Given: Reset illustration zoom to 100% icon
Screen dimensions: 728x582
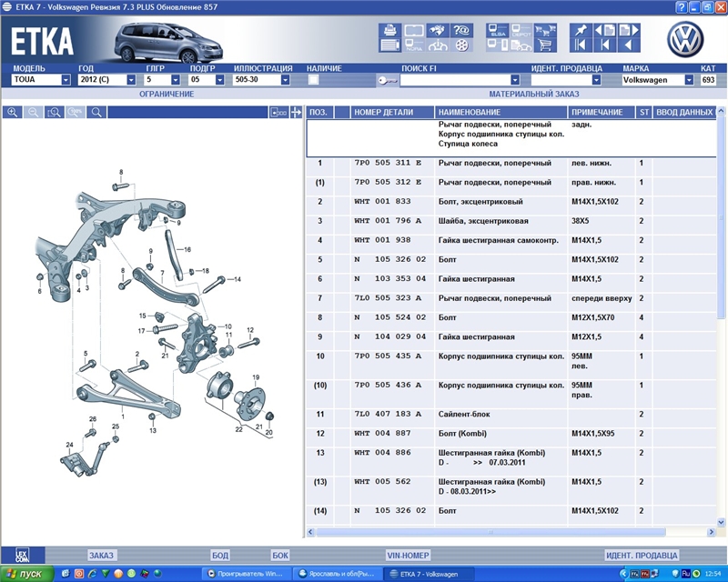Looking at the screenshot, I should coord(76,113).
